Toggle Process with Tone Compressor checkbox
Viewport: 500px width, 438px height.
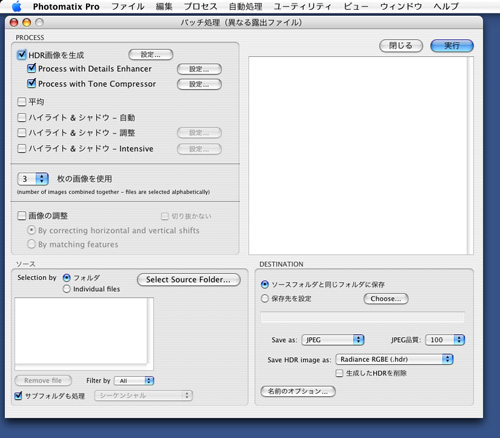[32, 83]
